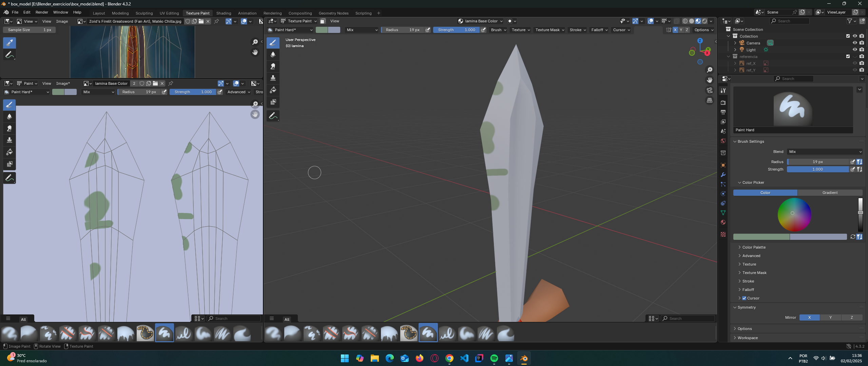Screen dimensions: 868x366
Task: Open the Object Data properties tab
Action: [723, 213]
